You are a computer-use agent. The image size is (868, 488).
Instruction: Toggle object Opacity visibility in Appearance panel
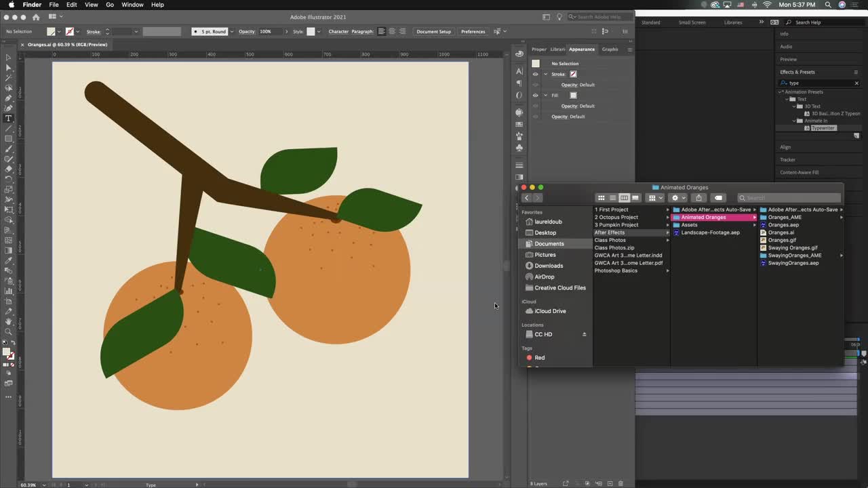point(535,117)
